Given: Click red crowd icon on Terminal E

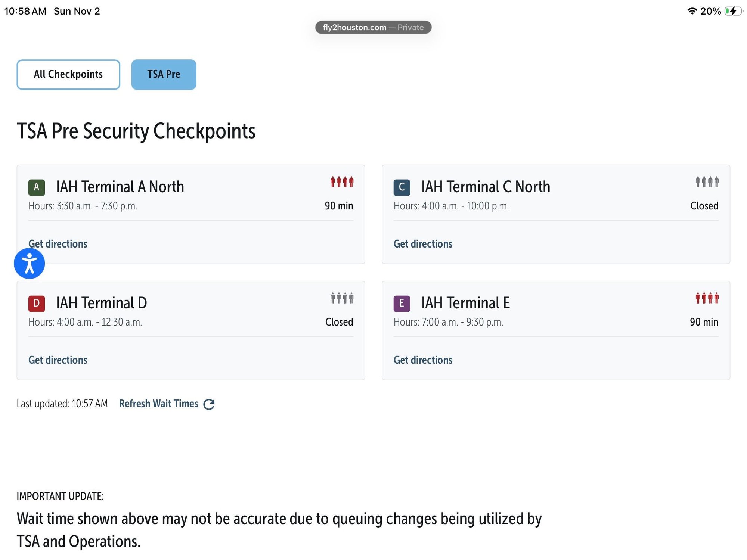Looking at the screenshot, I should (x=707, y=298).
